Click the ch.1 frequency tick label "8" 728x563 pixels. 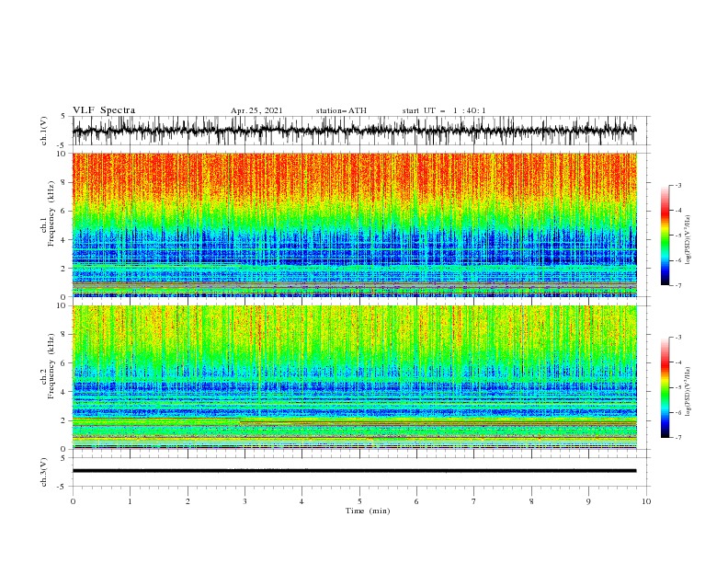[64, 182]
